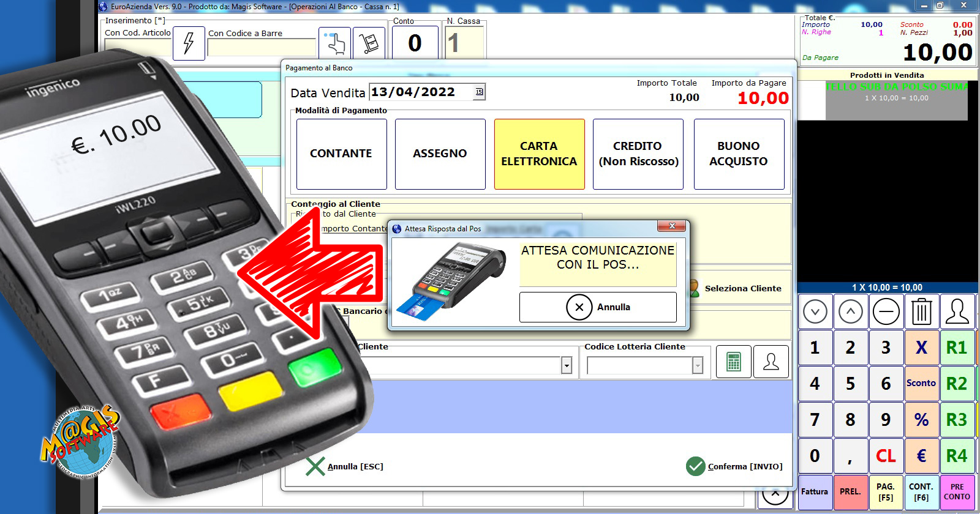Click the keypad digit 0
The width and height of the screenshot is (980, 514).
tap(815, 456)
